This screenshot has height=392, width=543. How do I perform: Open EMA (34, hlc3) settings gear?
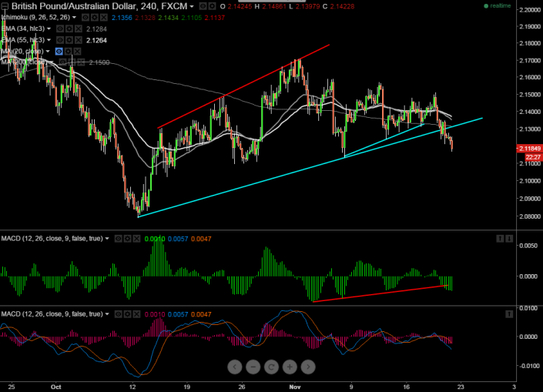click(69, 28)
